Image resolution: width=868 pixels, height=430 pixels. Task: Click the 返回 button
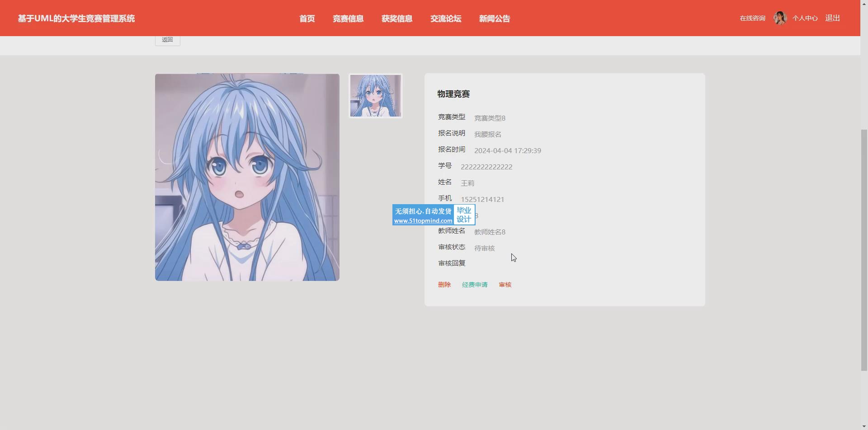tap(167, 40)
